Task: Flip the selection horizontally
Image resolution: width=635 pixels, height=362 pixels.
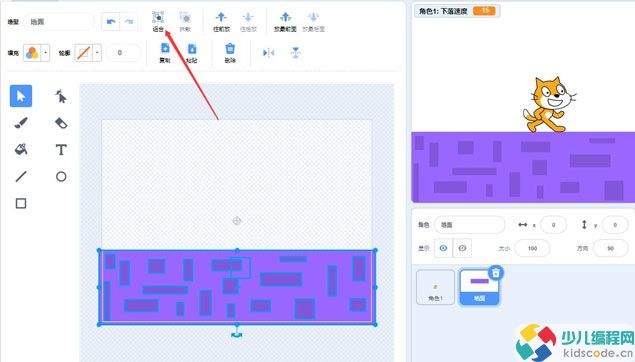Action: point(268,53)
